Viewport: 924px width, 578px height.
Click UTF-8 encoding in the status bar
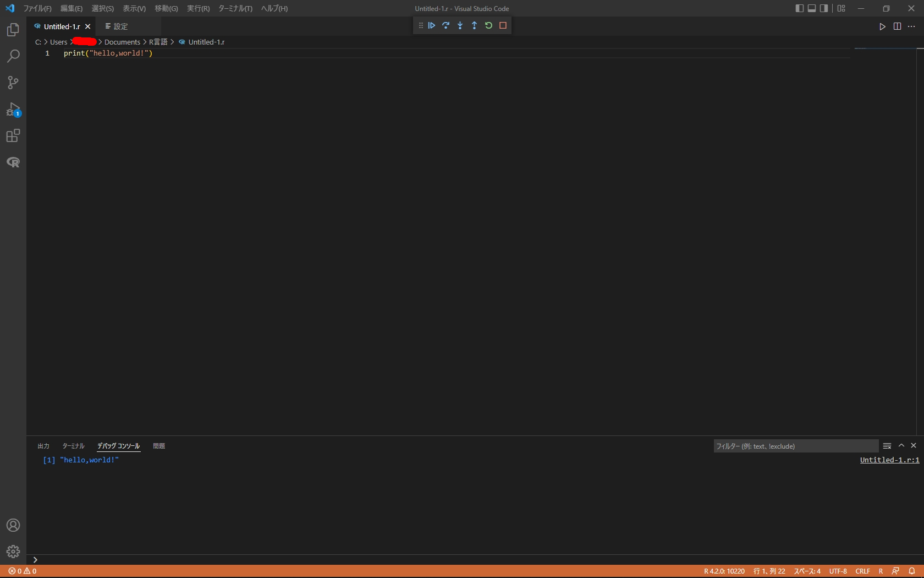pyautogui.click(x=838, y=571)
